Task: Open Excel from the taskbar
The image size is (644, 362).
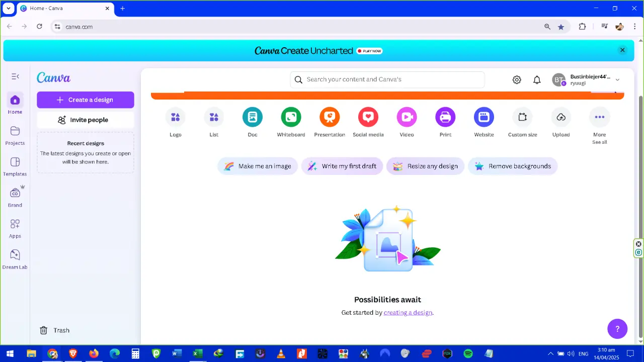Action: tap(197, 353)
